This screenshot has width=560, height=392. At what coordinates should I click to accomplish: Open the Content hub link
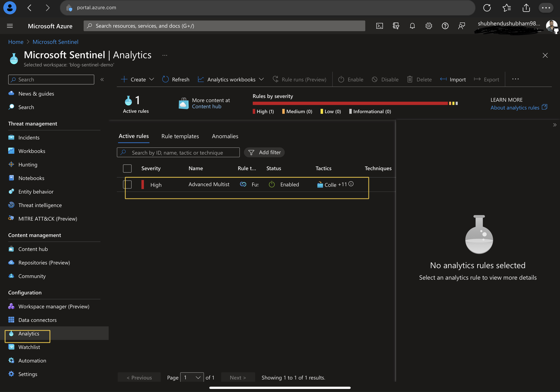coord(207,106)
